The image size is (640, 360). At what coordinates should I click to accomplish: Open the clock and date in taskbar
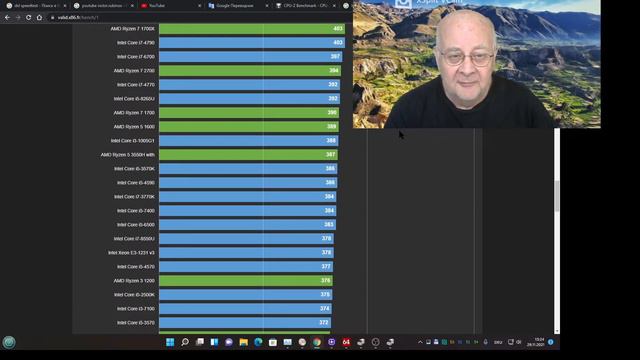(536, 342)
